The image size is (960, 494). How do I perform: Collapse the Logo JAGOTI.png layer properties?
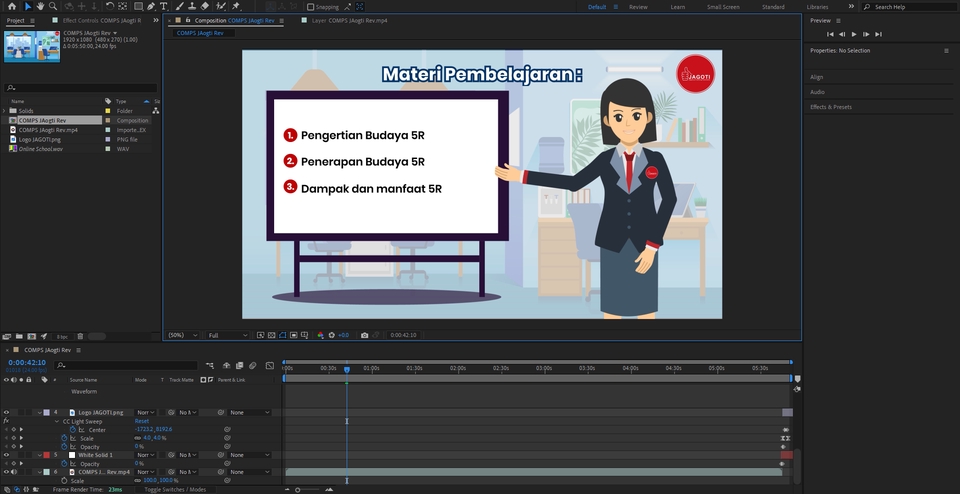(40, 412)
